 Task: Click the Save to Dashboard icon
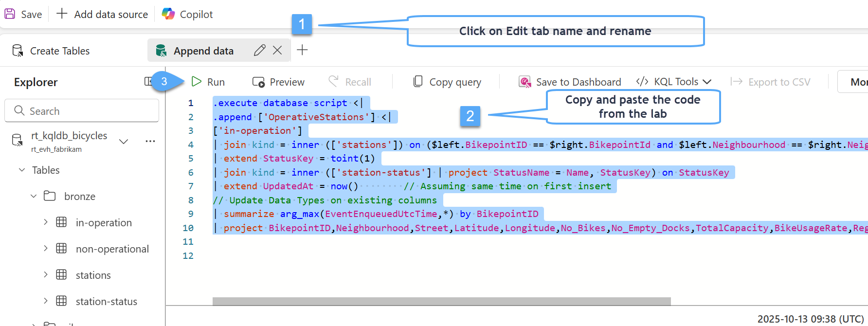(x=525, y=82)
